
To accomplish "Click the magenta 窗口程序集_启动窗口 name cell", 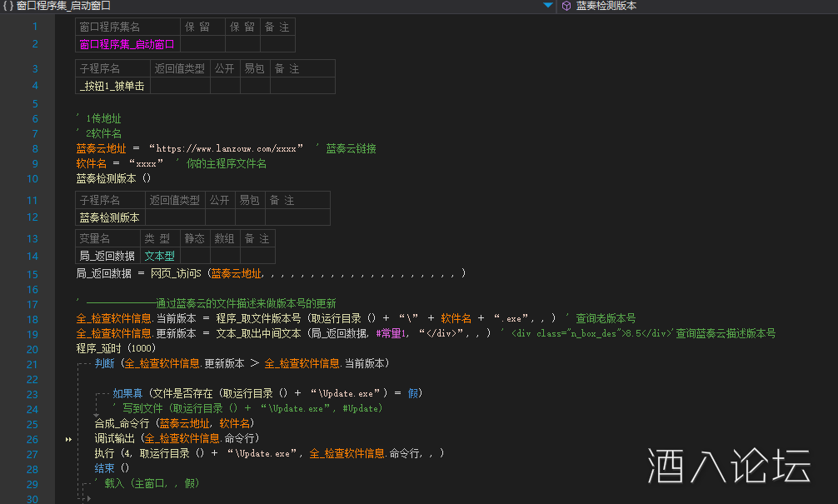I will coord(127,44).
